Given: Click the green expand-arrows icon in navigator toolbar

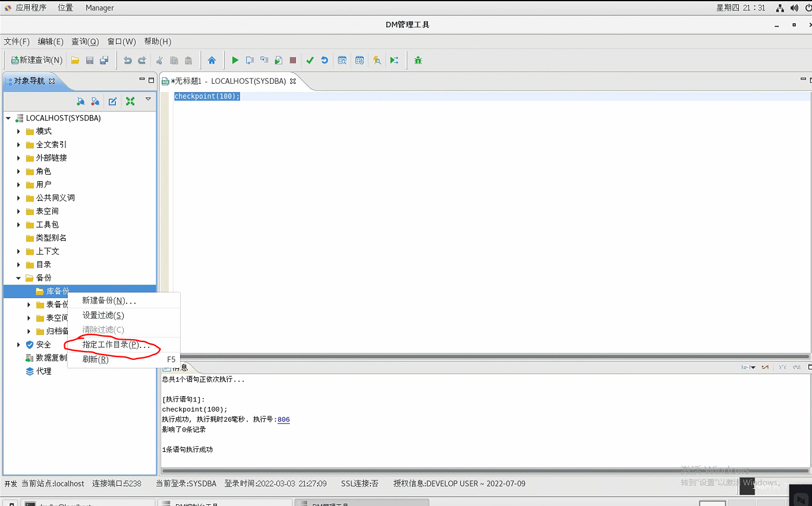Looking at the screenshot, I should coord(130,102).
